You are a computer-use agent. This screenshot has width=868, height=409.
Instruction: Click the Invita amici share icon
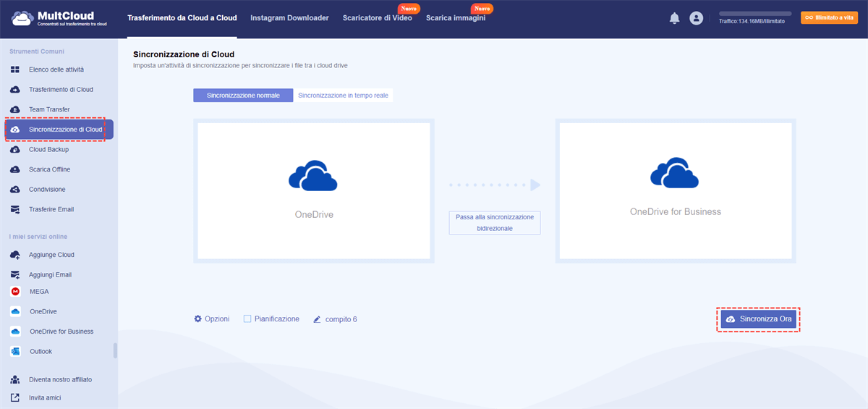tap(15, 397)
